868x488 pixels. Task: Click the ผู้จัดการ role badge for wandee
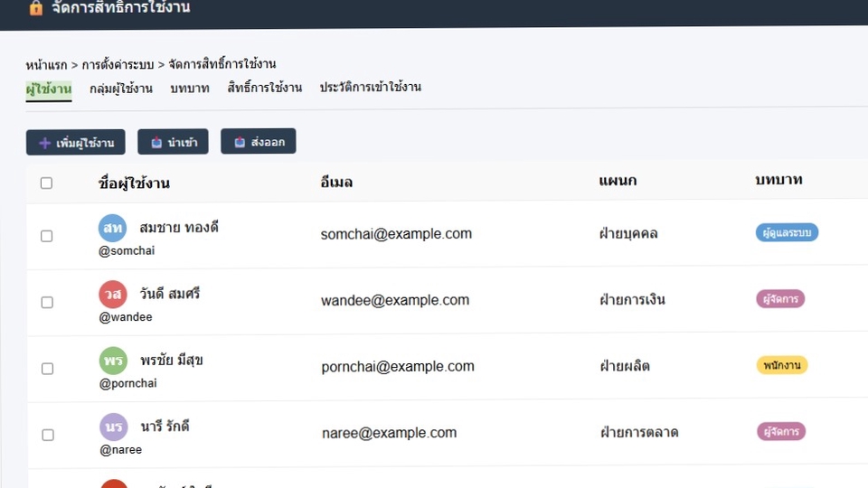coord(780,299)
